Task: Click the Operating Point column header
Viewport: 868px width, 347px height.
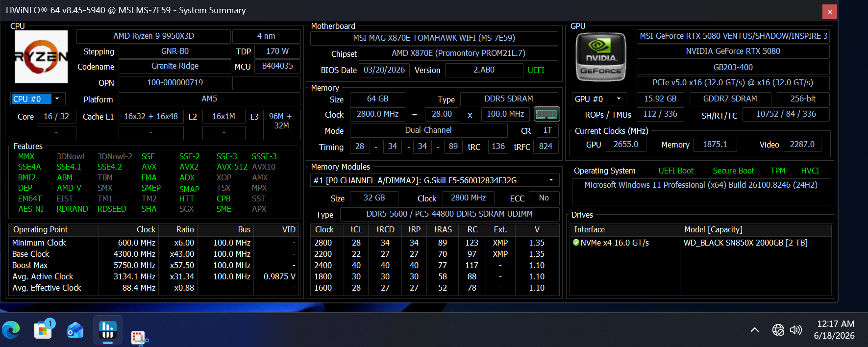Action: coord(54,230)
